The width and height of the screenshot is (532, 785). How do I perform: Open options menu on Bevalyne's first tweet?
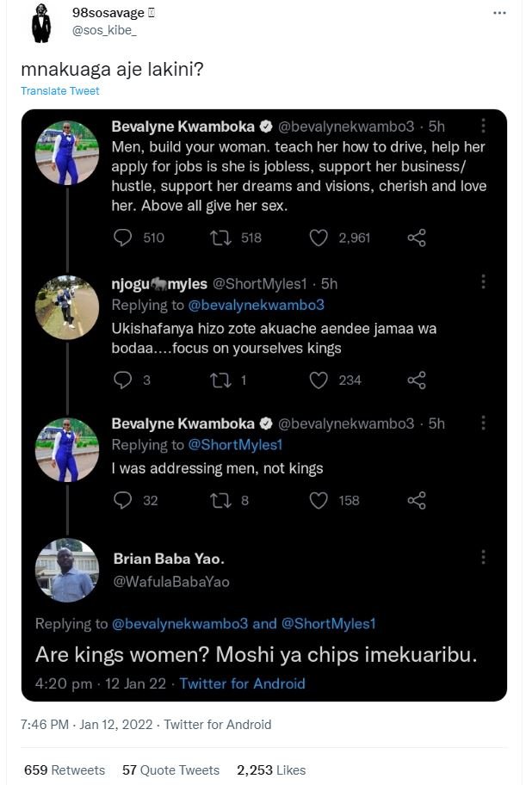[484, 124]
